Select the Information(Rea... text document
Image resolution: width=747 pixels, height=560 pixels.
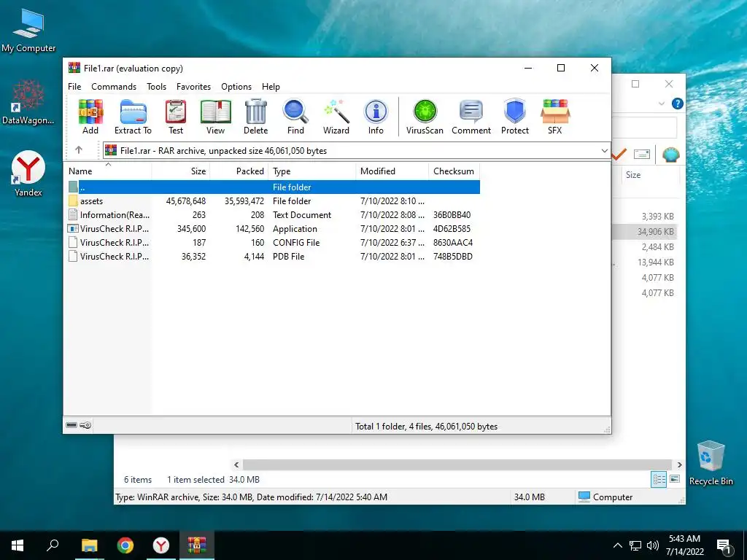click(272, 215)
